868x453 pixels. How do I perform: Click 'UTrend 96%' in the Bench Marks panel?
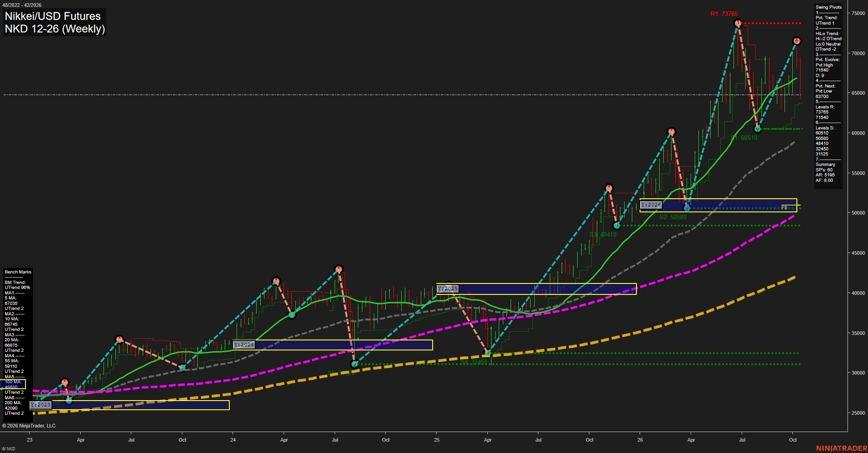pyautogui.click(x=17, y=288)
